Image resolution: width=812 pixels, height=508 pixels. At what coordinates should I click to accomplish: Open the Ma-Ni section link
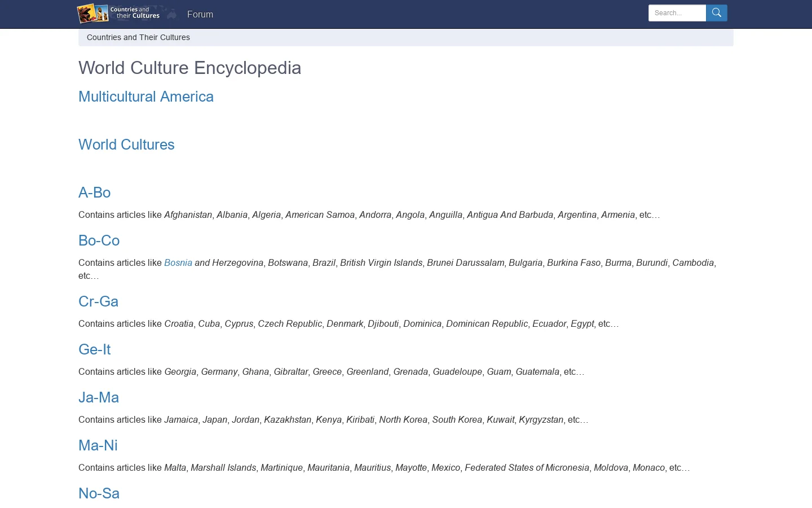[98, 445]
